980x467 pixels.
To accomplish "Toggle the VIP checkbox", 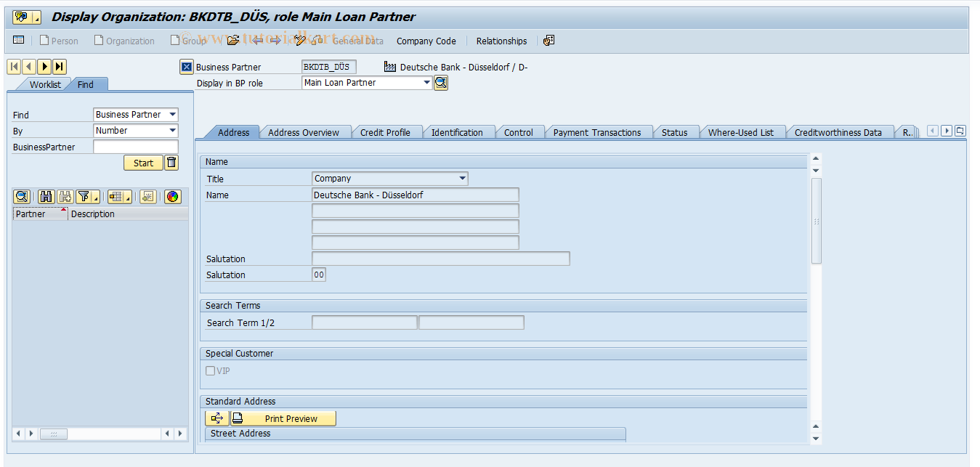I will tap(209, 370).
